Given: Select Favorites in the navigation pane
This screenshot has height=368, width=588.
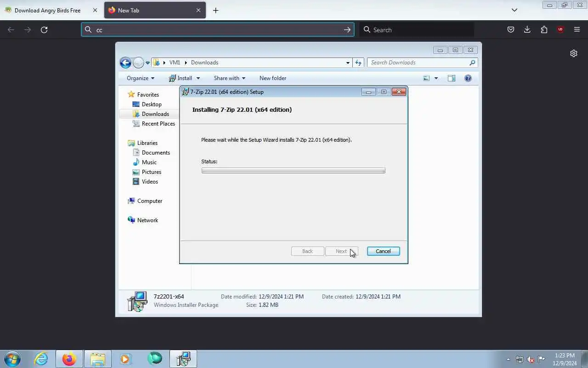Looking at the screenshot, I should tap(148, 95).
